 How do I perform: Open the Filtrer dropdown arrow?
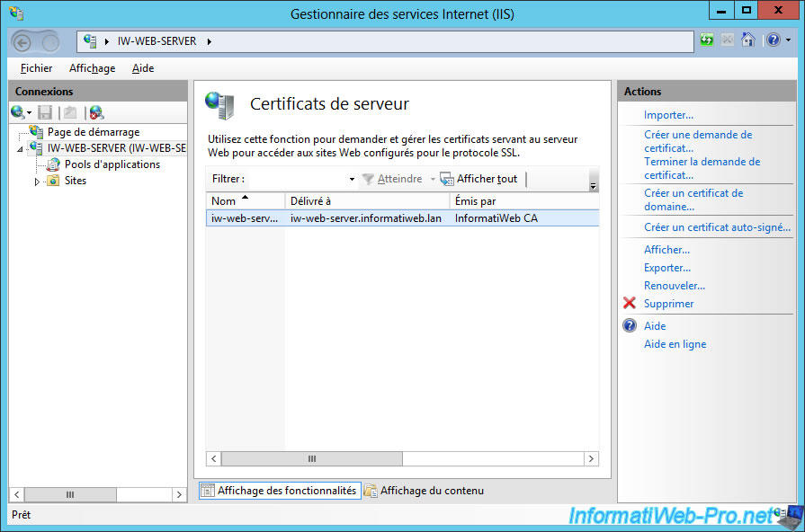point(352,180)
